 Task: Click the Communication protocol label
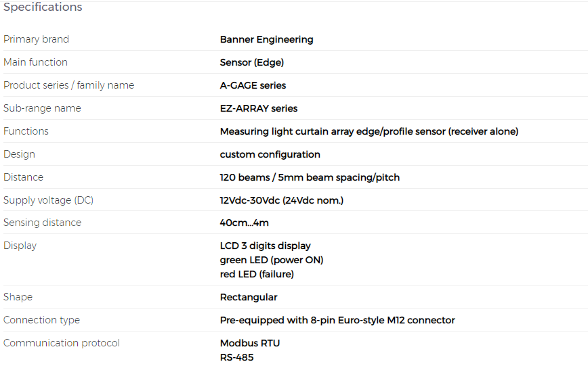coord(62,343)
